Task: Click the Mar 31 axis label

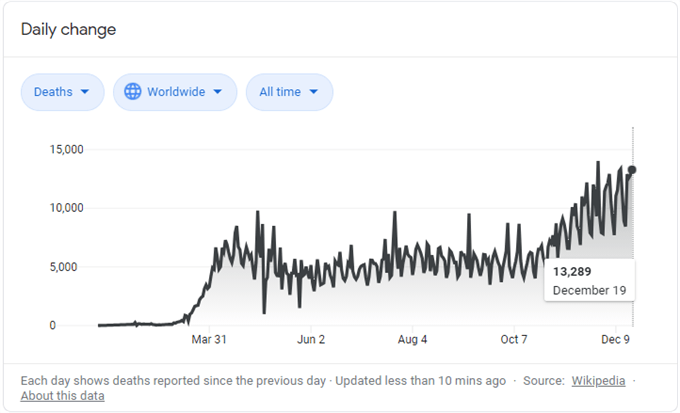Action: coord(209,340)
